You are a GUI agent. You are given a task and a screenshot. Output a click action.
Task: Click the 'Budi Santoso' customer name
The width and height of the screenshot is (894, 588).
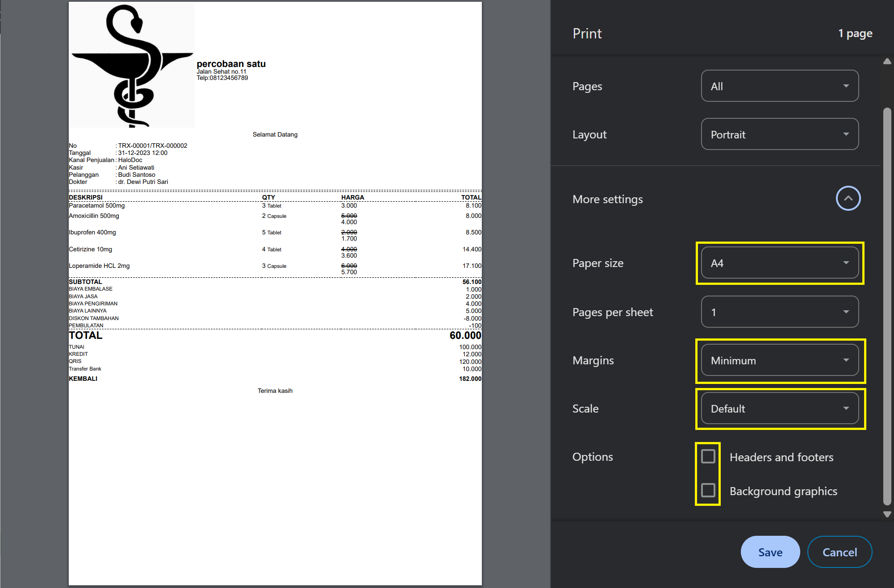coord(137,175)
